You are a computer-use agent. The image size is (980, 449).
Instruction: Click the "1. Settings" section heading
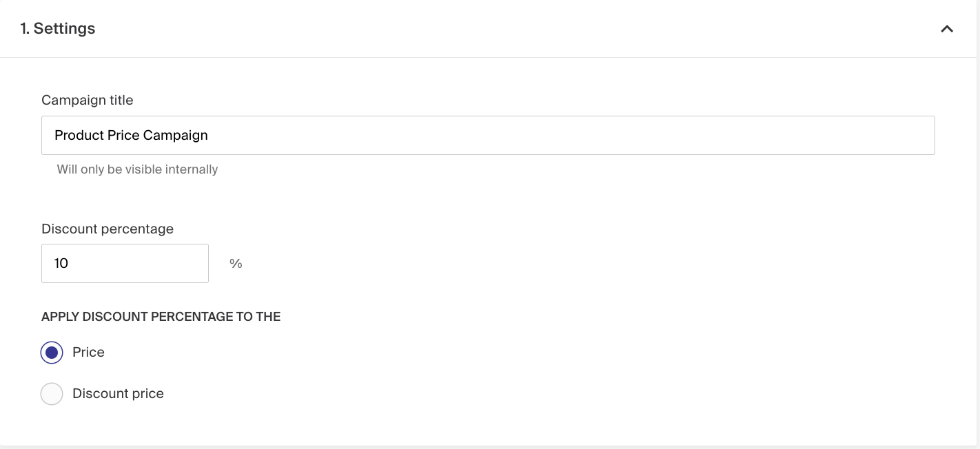(58, 29)
